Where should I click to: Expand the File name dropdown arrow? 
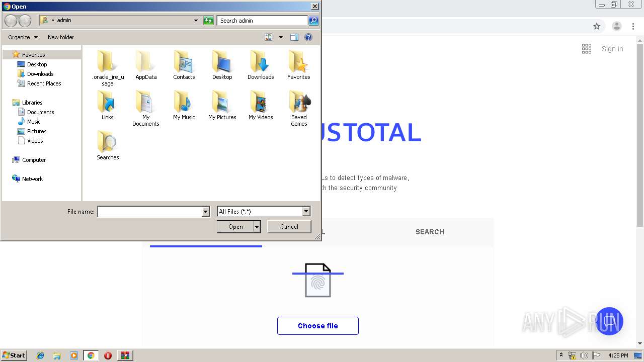coord(205,212)
